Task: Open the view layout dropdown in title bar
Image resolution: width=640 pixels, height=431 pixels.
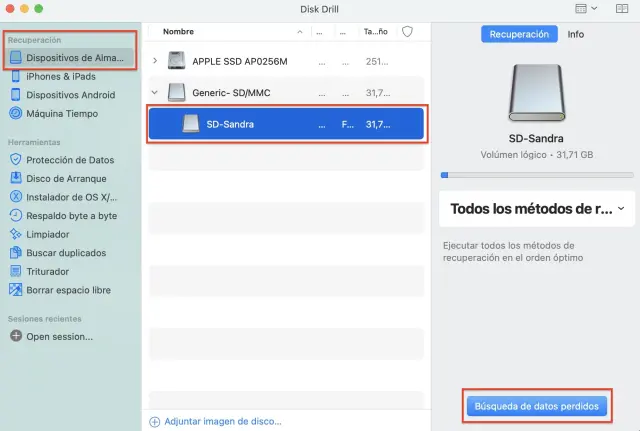Action: [x=587, y=9]
